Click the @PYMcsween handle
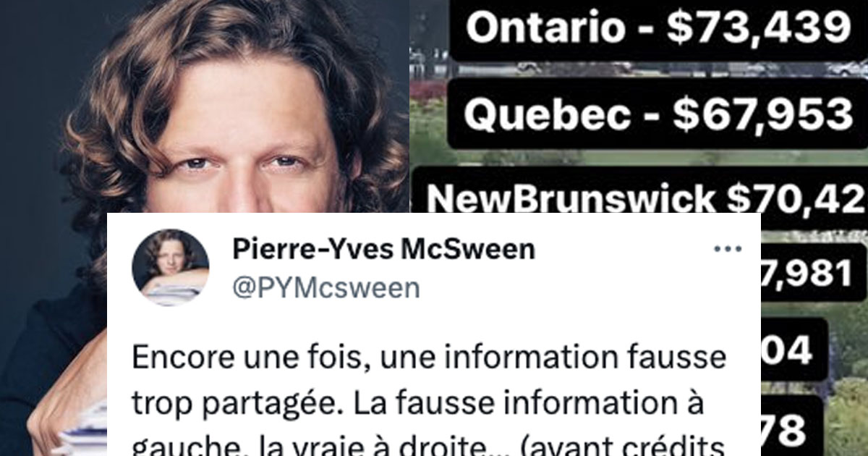The width and height of the screenshot is (868, 456). 325,287
